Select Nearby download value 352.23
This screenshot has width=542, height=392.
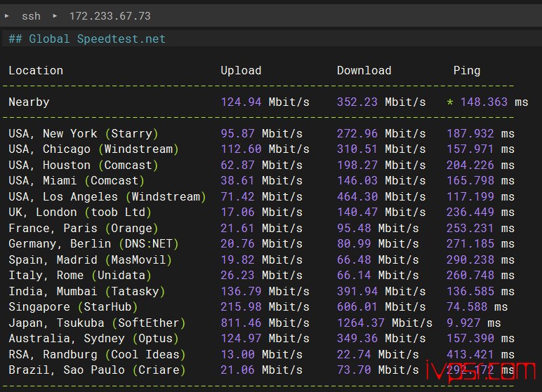(357, 102)
